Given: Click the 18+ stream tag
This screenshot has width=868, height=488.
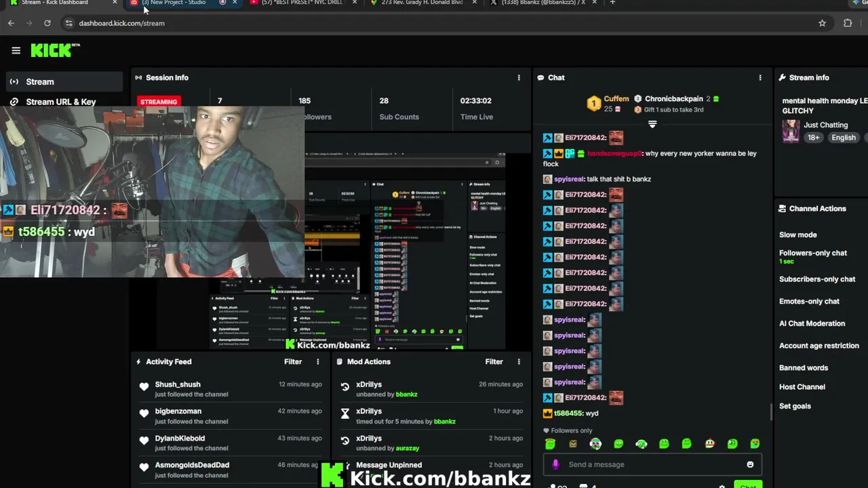Looking at the screenshot, I should [813, 138].
